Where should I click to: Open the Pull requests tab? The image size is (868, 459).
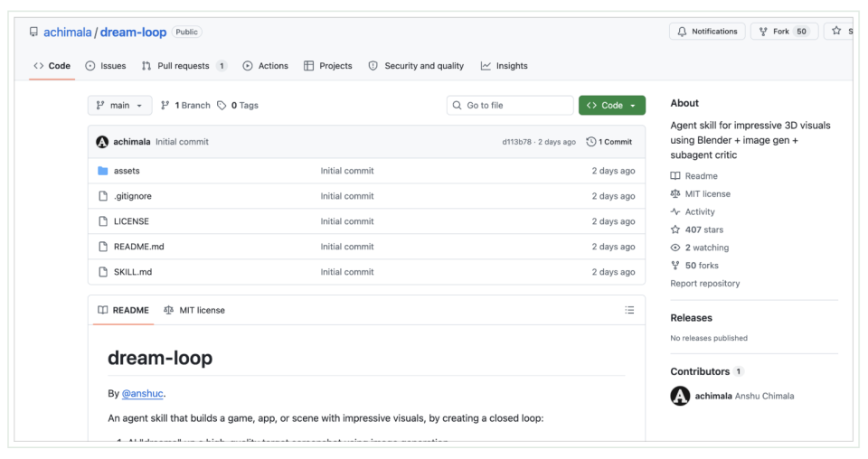click(184, 66)
